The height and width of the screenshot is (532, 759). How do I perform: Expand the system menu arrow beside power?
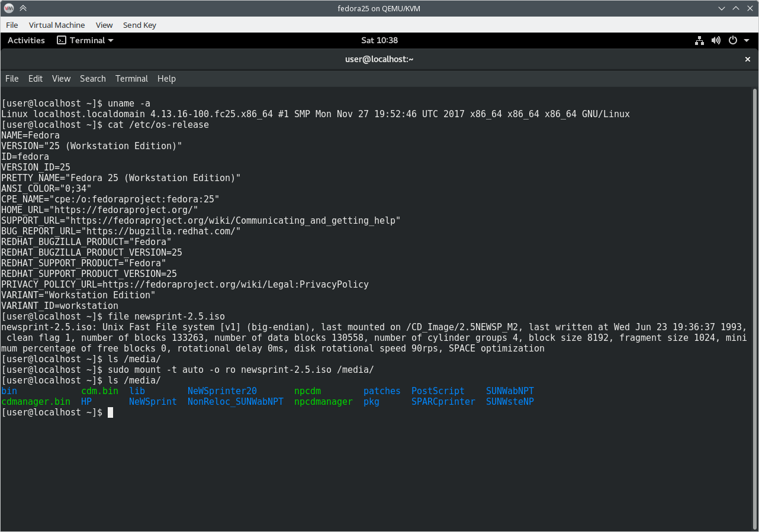(x=746, y=40)
